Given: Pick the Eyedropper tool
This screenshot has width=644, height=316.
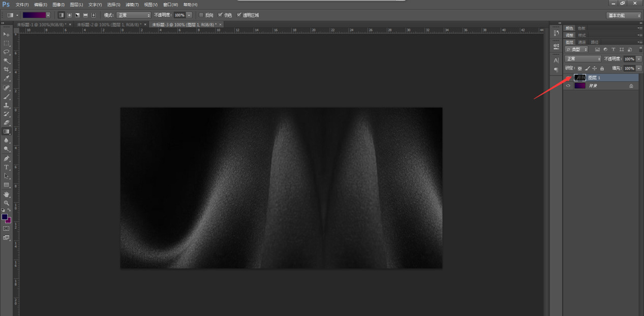Looking at the screenshot, I should (7, 78).
